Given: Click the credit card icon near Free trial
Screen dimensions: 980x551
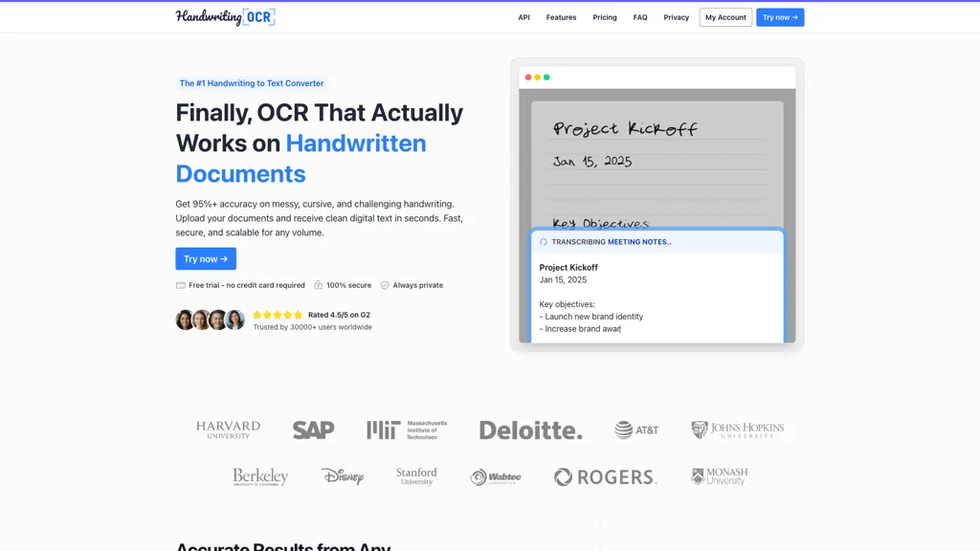Looking at the screenshot, I should tap(181, 285).
